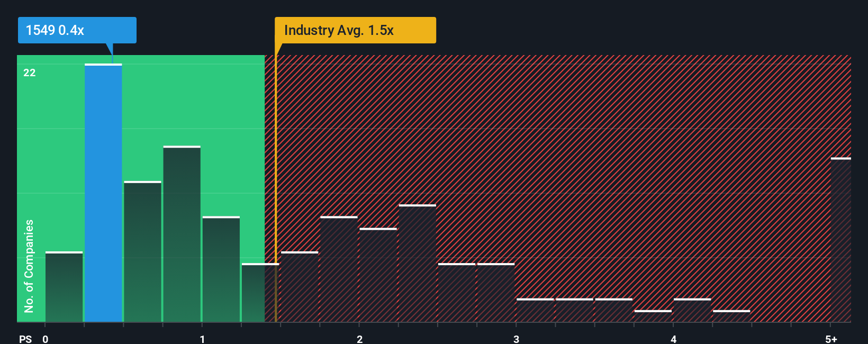Image resolution: width=868 pixels, height=344 pixels.
Task: Click the first histogram bar near PS 0
Action: tap(64, 287)
